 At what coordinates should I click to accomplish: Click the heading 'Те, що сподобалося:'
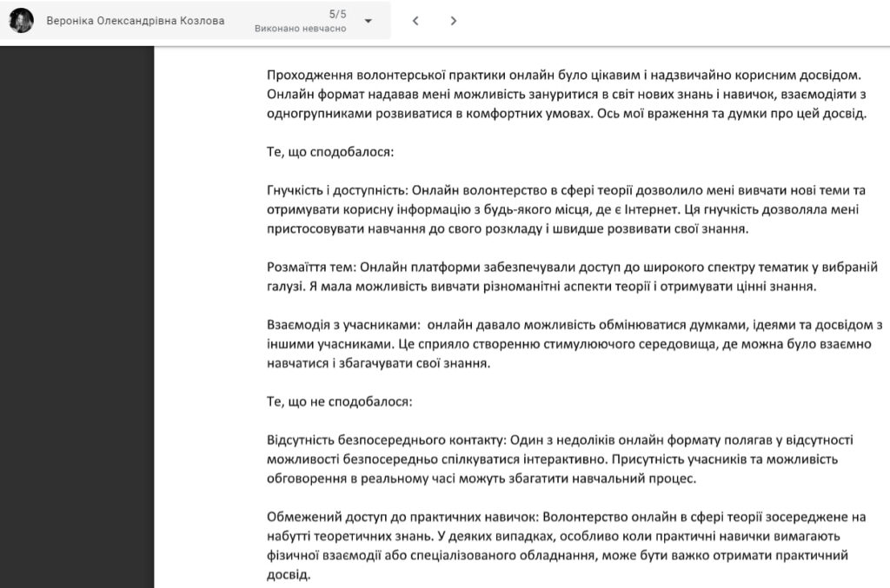tap(330, 153)
